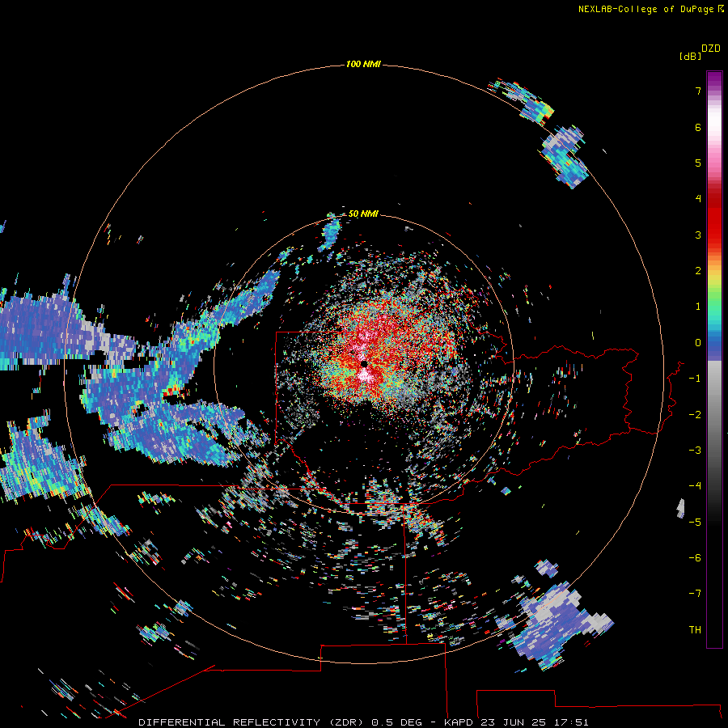This screenshot has height=728, width=728.
Task: Click the DZD color scale title
Action: 711,49
